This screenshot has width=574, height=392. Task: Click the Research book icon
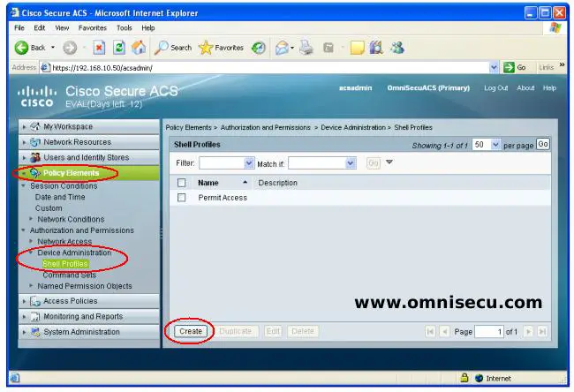[x=376, y=48]
